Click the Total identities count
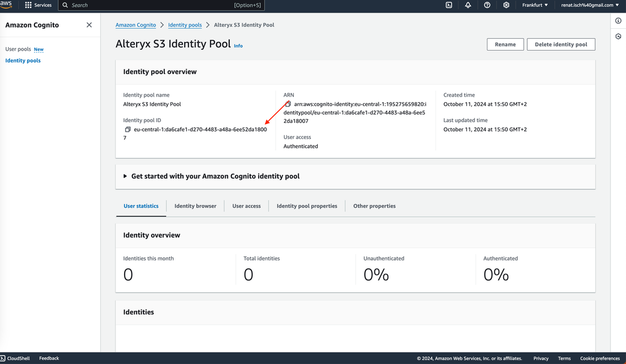 tap(248, 274)
